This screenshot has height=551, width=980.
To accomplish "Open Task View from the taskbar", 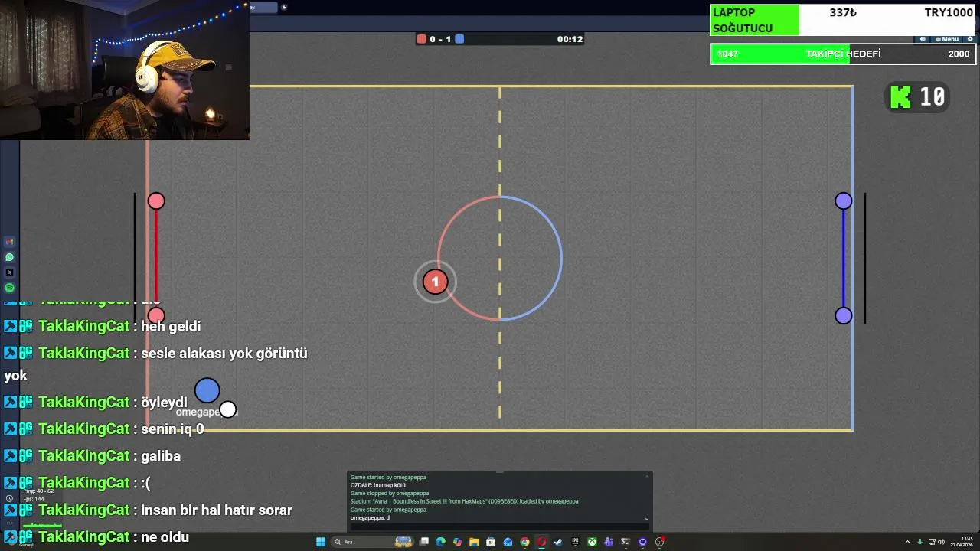I will (x=423, y=542).
